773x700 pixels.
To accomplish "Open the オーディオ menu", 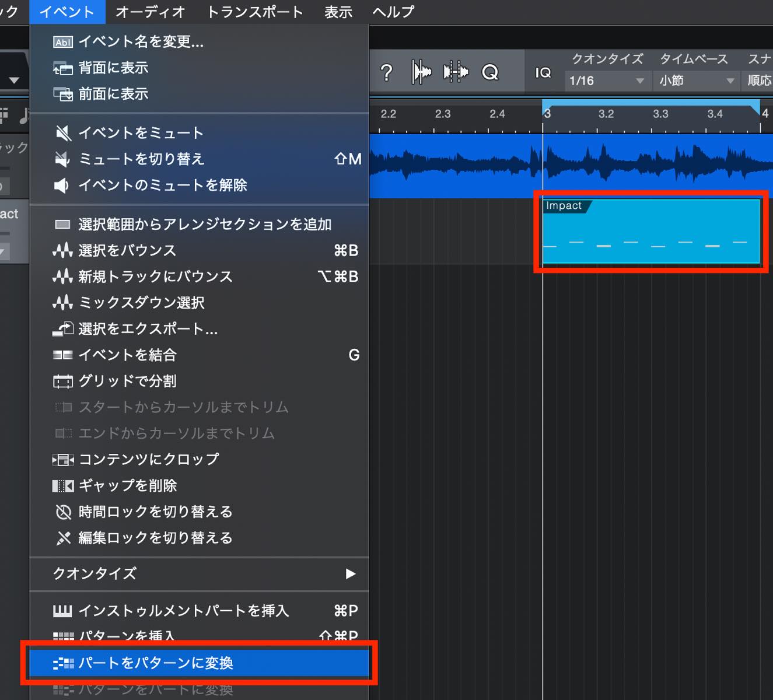I will (151, 12).
